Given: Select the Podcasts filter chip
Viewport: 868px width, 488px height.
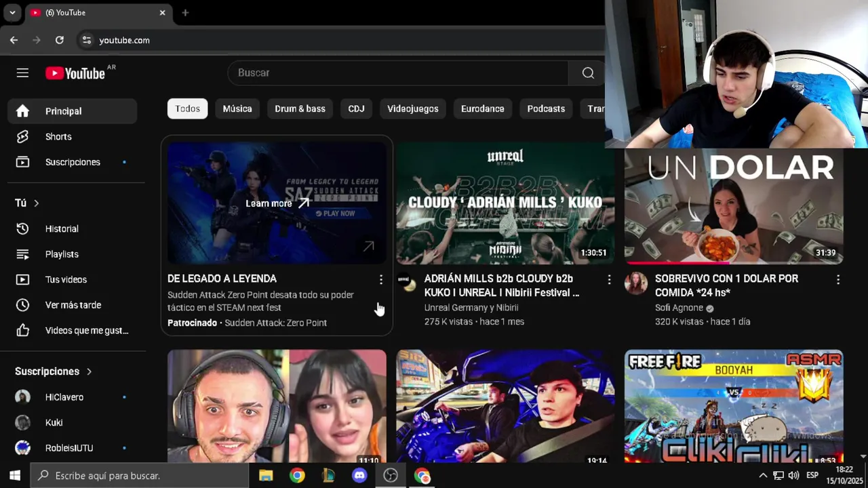Looking at the screenshot, I should [546, 108].
